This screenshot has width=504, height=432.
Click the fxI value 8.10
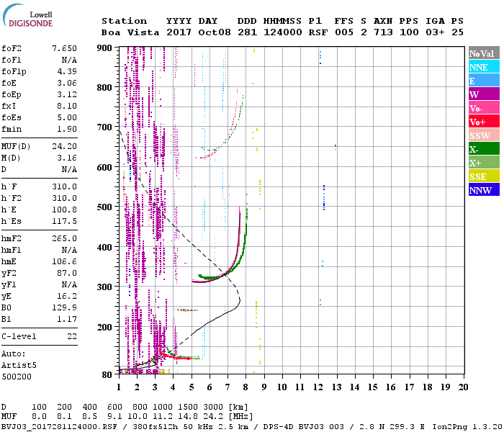[x=67, y=106]
